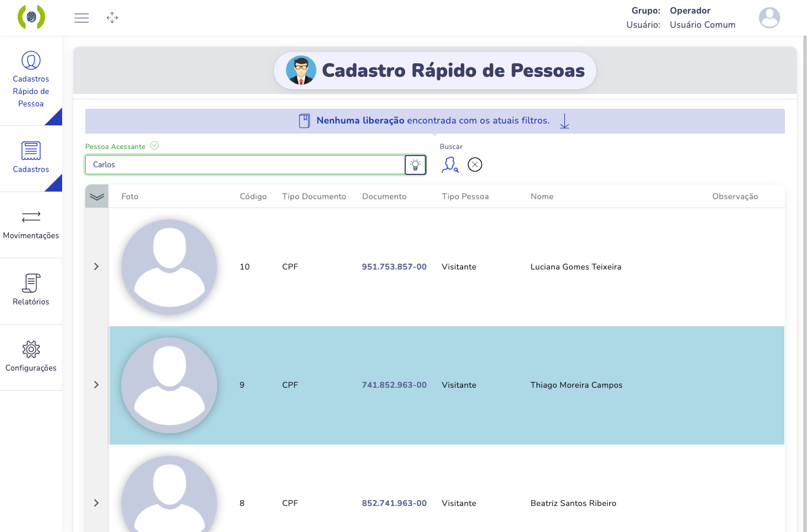Open document 741.852.963-00

(394, 385)
